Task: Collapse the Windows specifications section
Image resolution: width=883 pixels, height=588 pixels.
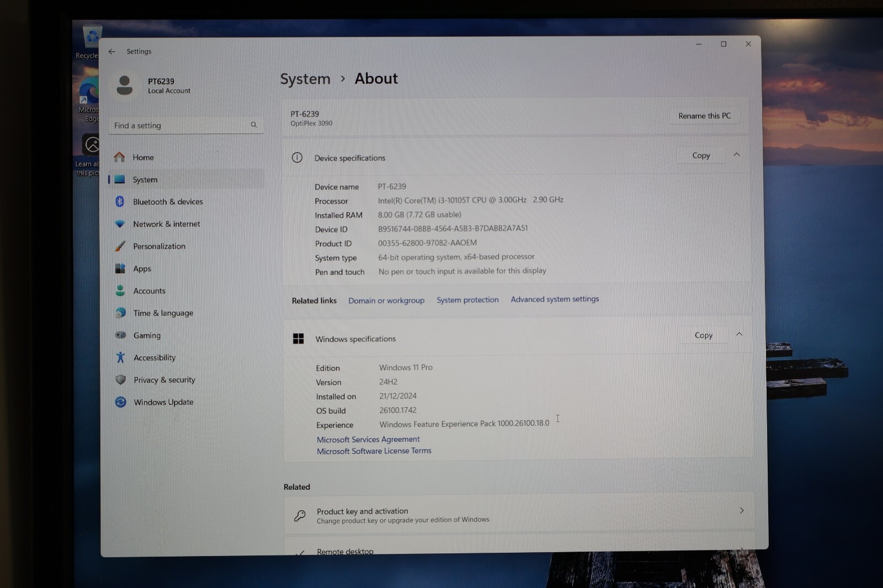Action: [739, 334]
